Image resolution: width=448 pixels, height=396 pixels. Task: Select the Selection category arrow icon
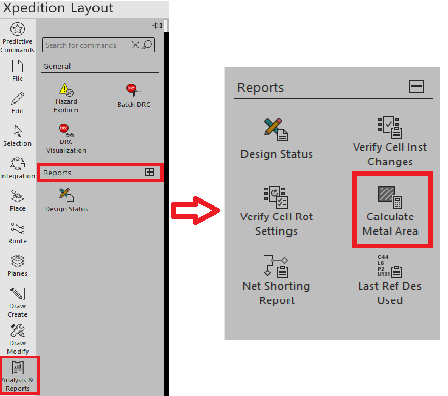coord(17,131)
